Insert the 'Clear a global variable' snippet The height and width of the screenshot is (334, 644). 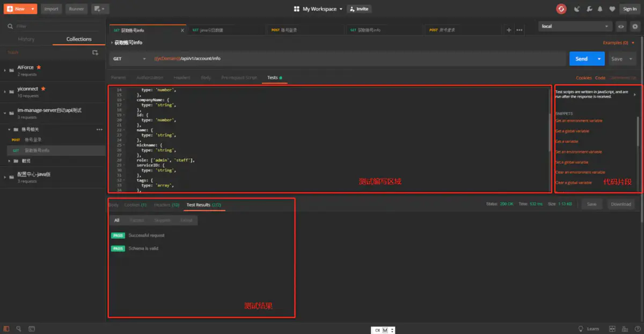tap(574, 183)
